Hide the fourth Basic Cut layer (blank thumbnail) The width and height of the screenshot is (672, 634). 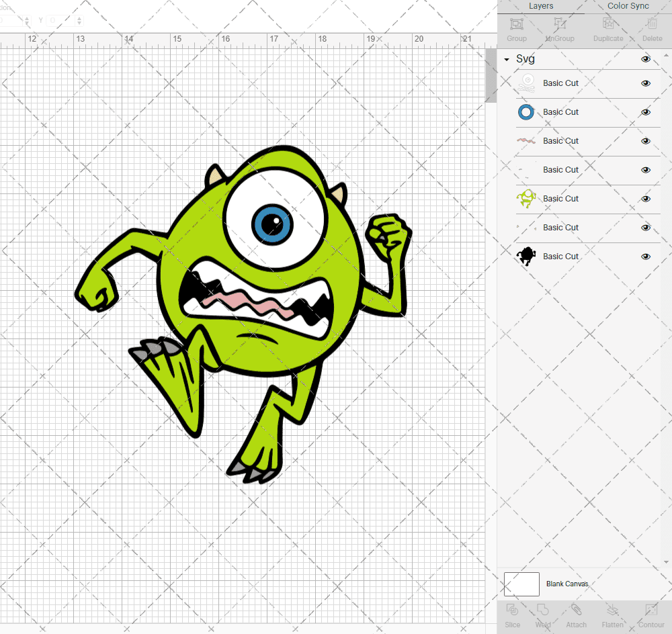645,170
